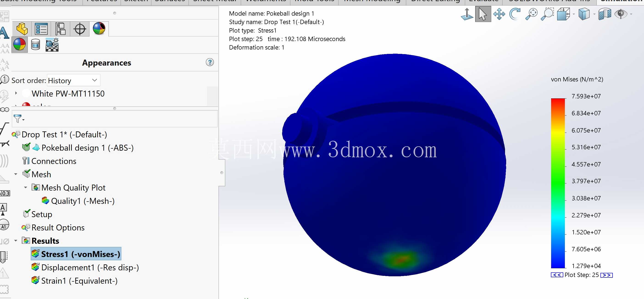Click the White PW-MT11150 color swatch
644x299 pixels.
click(26, 93)
